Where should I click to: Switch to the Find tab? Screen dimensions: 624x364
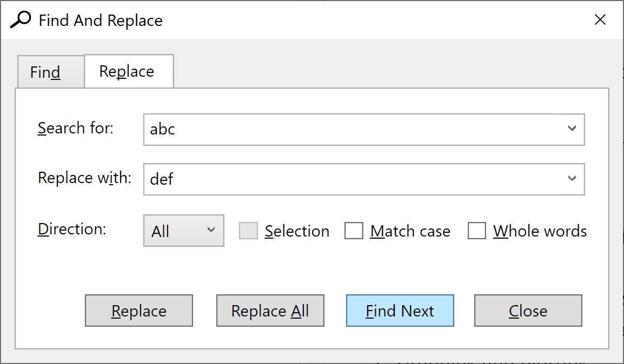pyautogui.click(x=45, y=72)
